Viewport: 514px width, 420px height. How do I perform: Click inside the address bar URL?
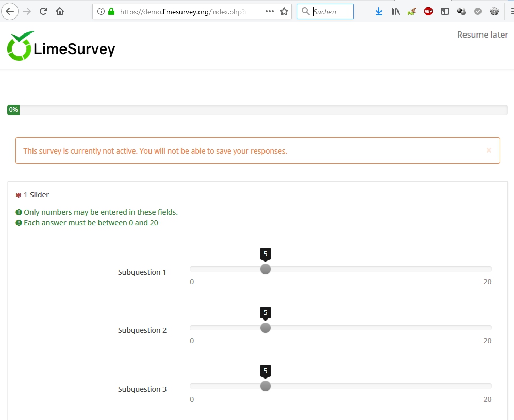pyautogui.click(x=183, y=12)
